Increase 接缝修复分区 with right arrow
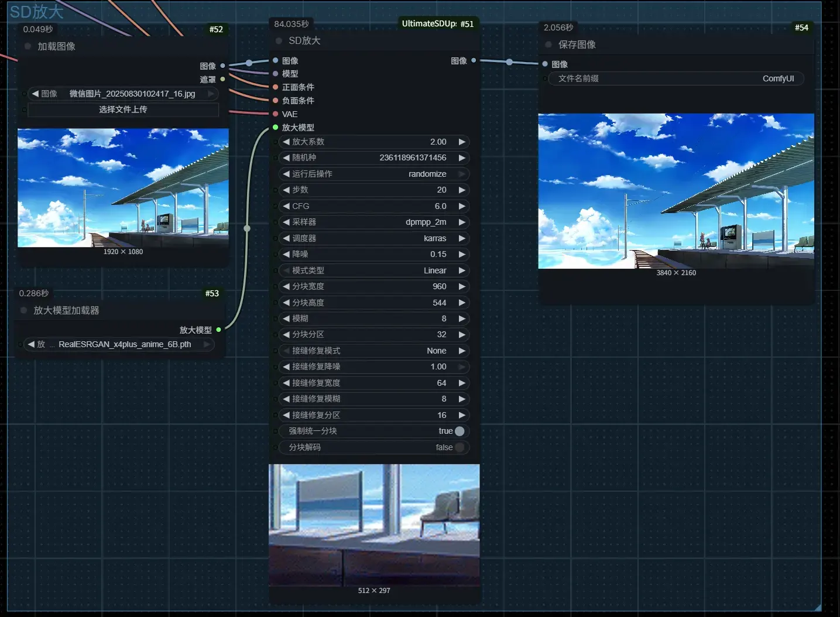The image size is (840, 617). pos(462,415)
